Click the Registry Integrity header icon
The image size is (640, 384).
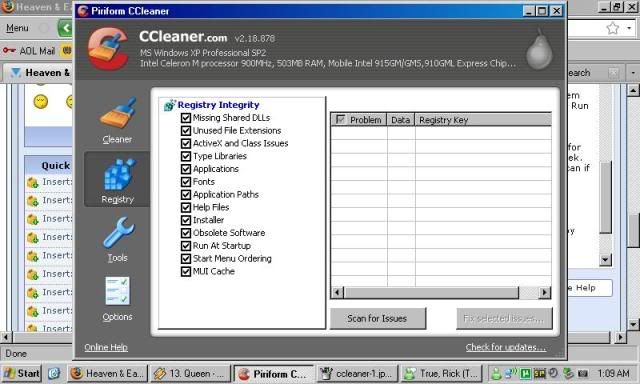169,105
